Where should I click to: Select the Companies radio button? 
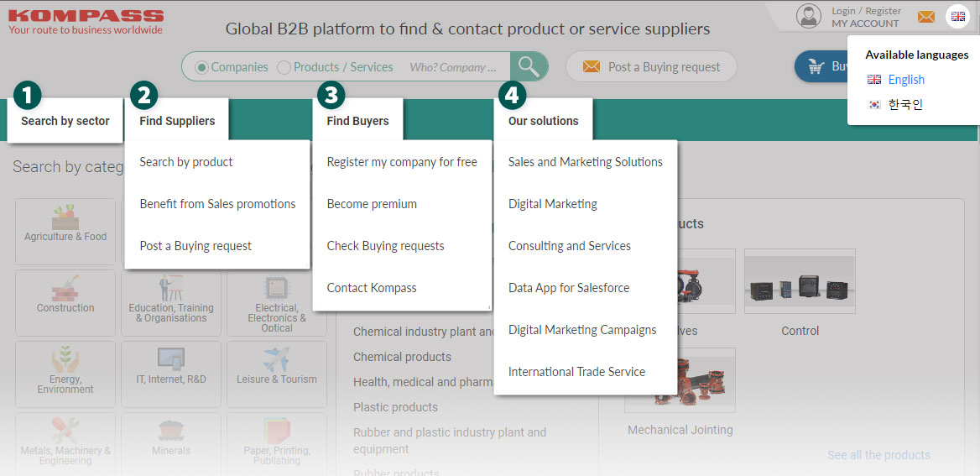pyautogui.click(x=201, y=67)
